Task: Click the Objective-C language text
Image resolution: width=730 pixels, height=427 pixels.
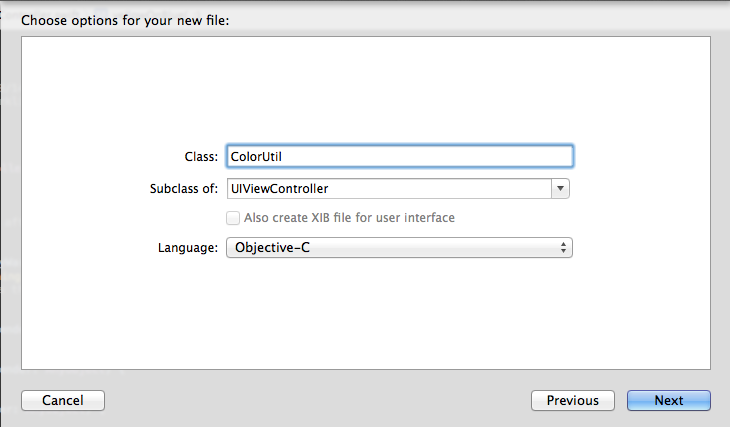Action: pos(272,248)
